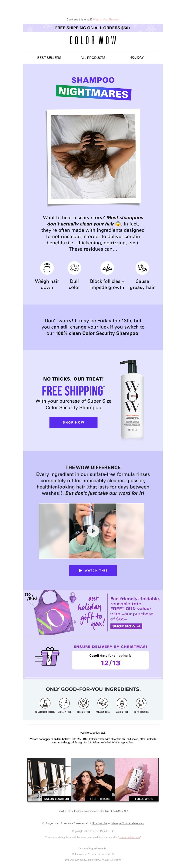
Task: Click the Block follicles hair growth icon
Action: [107, 268]
